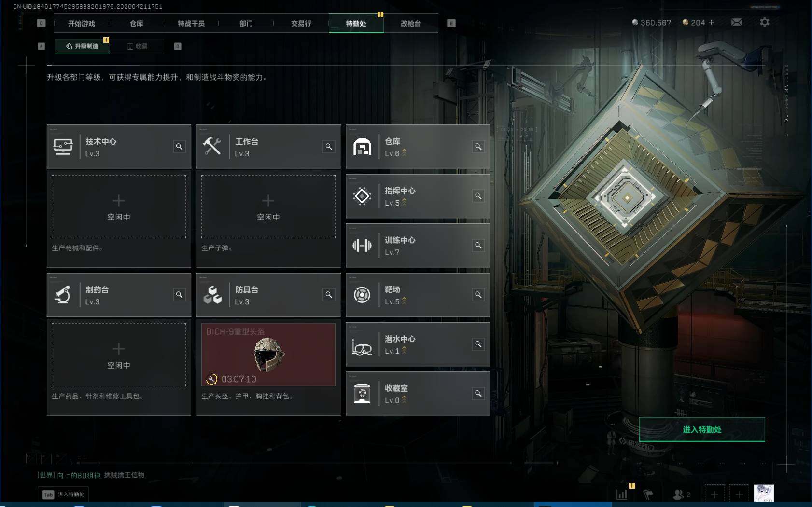Click magnifier icon on 收藏室 card

pyautogui.click(x=478, y=394)
